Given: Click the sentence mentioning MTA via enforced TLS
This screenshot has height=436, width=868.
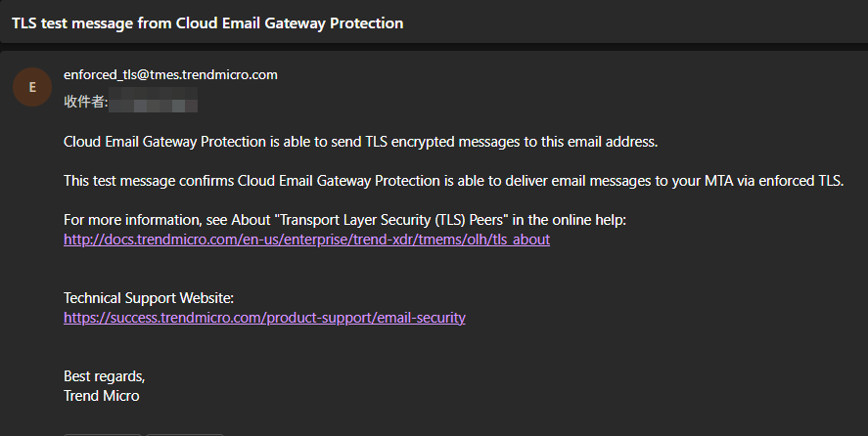Looking at the screenshot, I should click(453, 181).
